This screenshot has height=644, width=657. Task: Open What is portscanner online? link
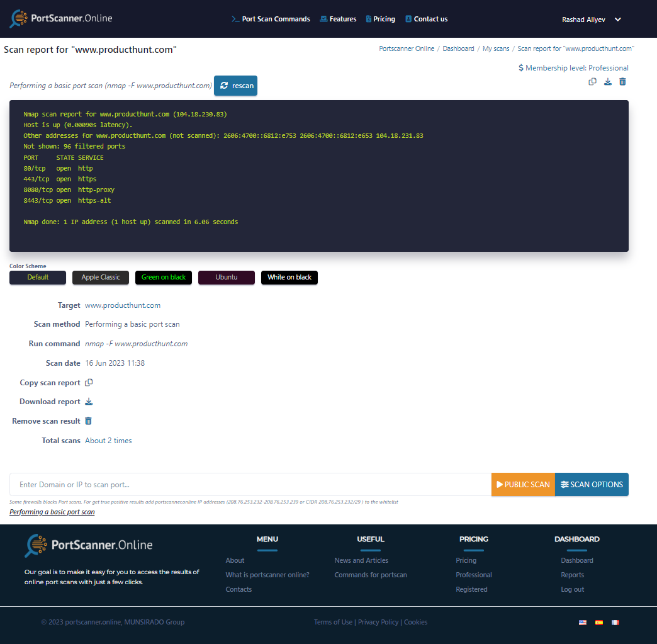[x=267, y=575]
